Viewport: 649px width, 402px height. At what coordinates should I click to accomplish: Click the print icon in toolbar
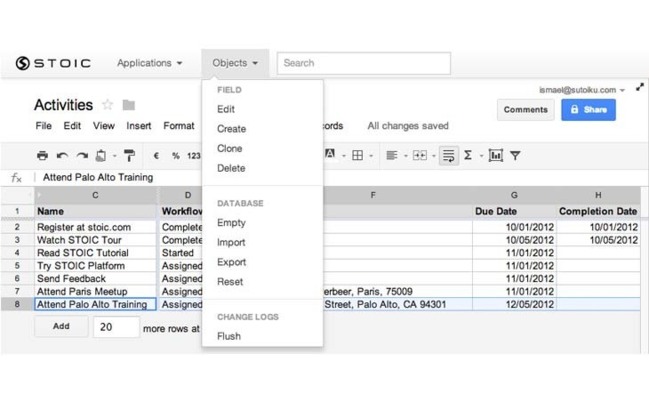pyautogui.click(x=42, y=156)
